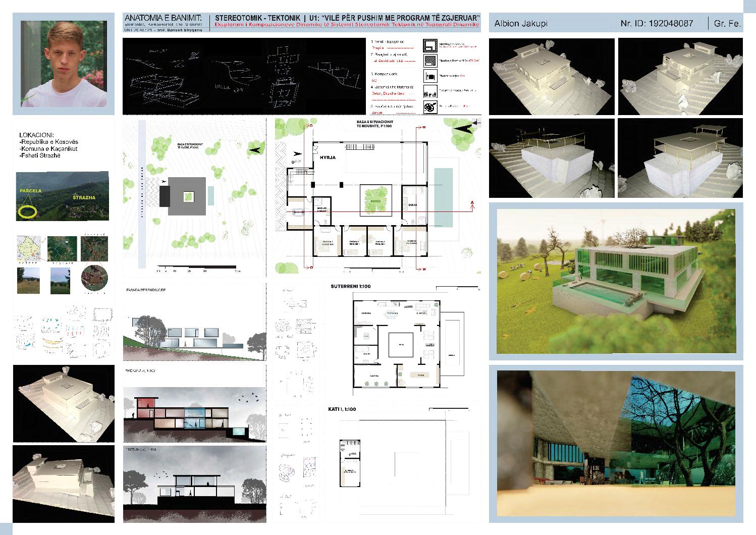Click the Albion Jakupi name label
Screen dimensions: 756x535
[x=520, y=23]
